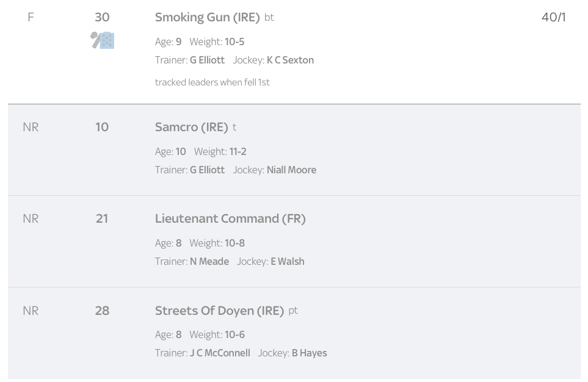Click saddle number 30
This screenshot has height=382, width=588.
[102, 17]
